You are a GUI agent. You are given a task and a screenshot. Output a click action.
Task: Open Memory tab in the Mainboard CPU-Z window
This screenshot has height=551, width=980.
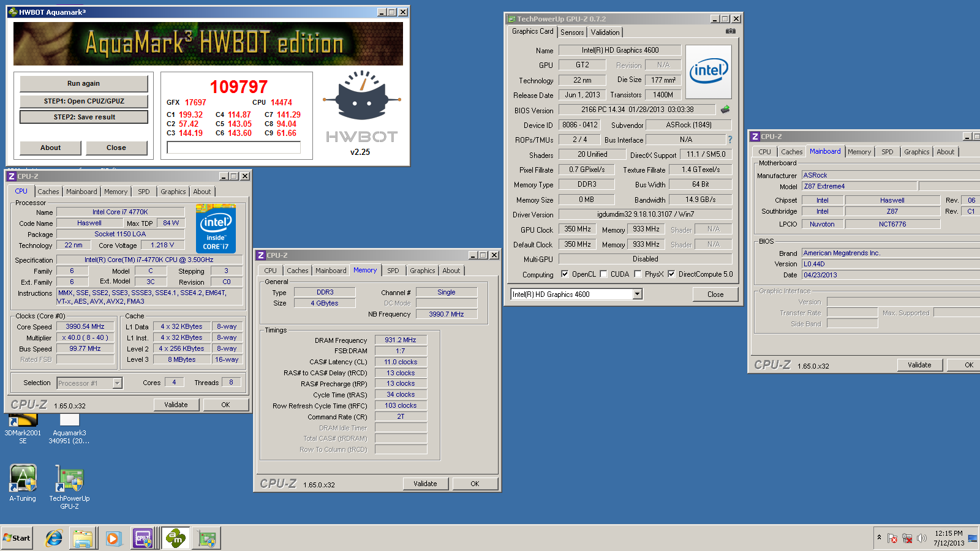[x=859, y=152]
